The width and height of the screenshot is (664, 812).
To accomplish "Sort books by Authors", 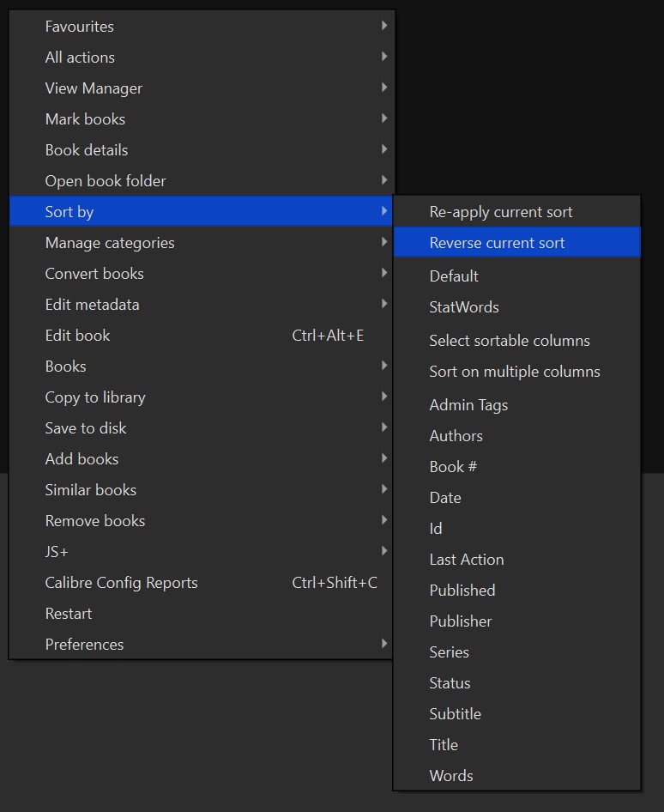I will [456, 436].
